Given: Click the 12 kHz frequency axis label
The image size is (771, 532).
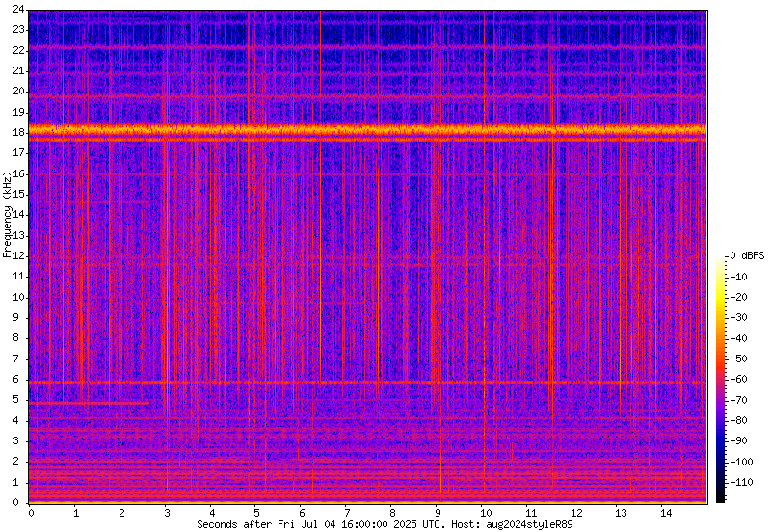Looking at the screenshot, I should tap(18, 256).
